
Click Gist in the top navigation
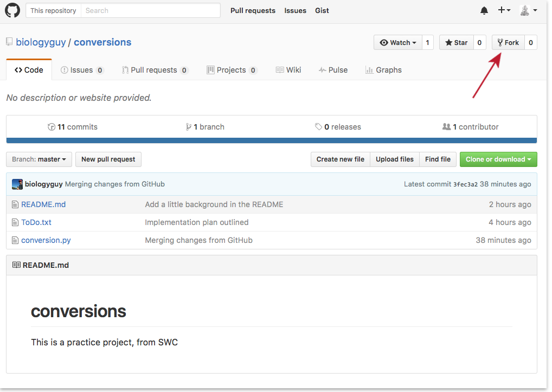click(x=322, y=10)
